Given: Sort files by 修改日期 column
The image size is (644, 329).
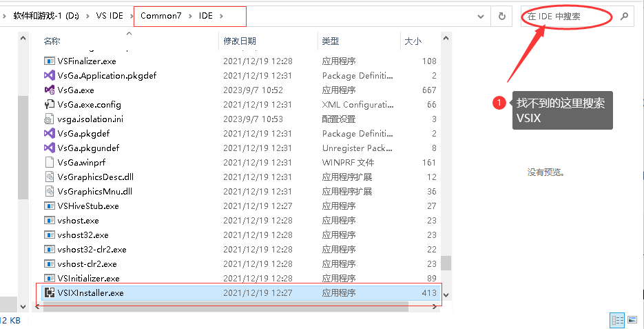Looking at the screenshot, I should pyautogui.click(x=240, y=41).
